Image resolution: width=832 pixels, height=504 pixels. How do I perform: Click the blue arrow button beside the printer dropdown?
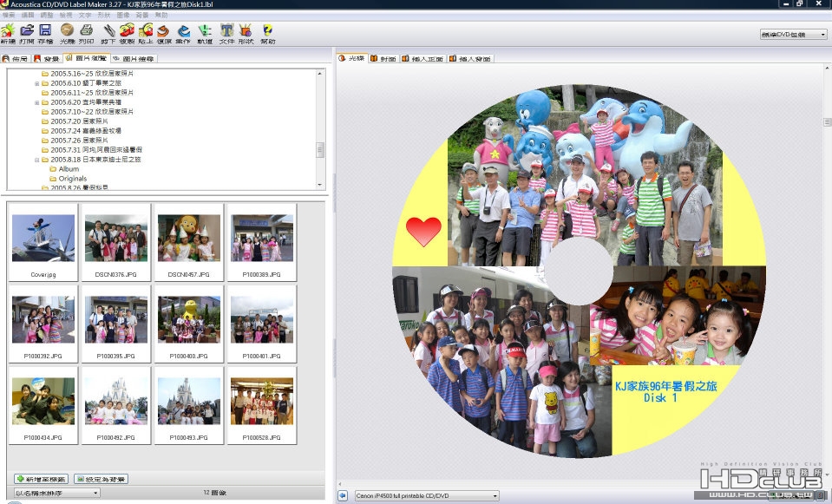pyautogui.click(x=343, y=495)
